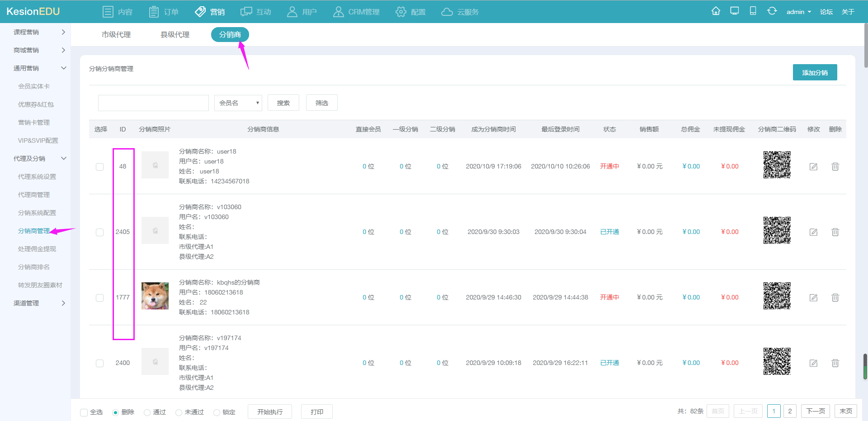Open QR code for kbqhs distributor

point(777,296)
